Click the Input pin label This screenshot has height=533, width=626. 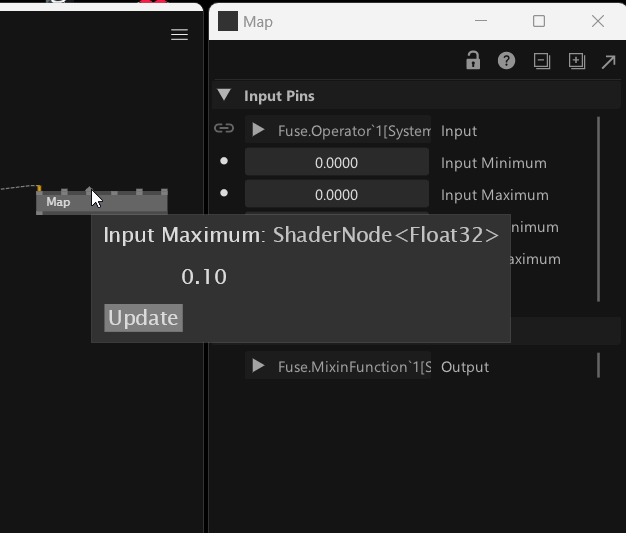point(459,131)
